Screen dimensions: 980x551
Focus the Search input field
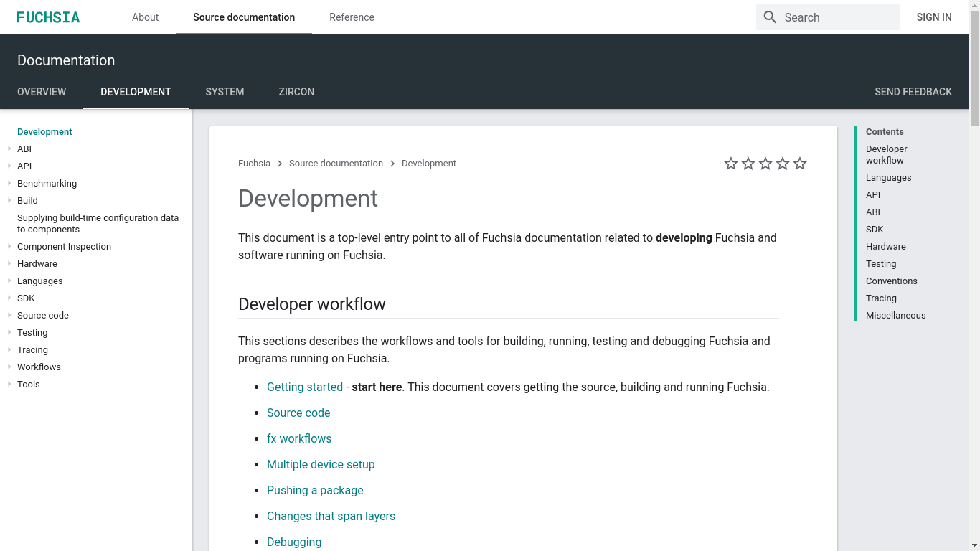pyautogui.click(x=828, y=17)
